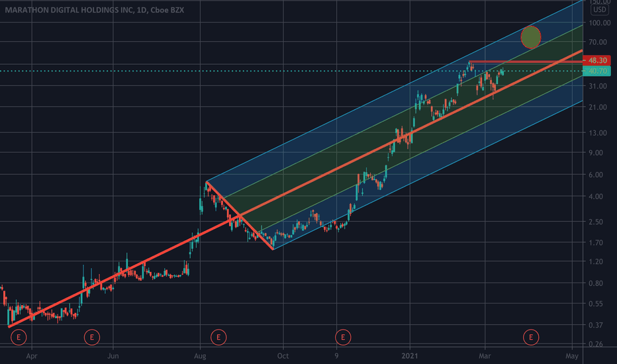Click the Marathon Digital Holdings chart title
617x364 pixels.
point(95,10)
